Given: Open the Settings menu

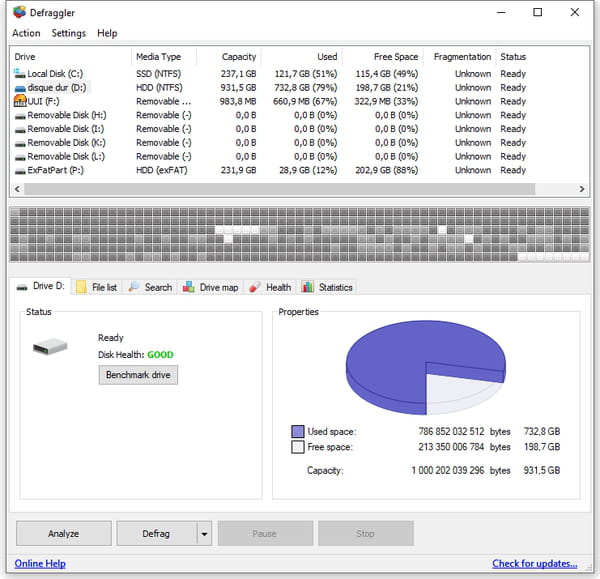Looking at the screenshot, I should pyautogui.click(x=68, y=33).
